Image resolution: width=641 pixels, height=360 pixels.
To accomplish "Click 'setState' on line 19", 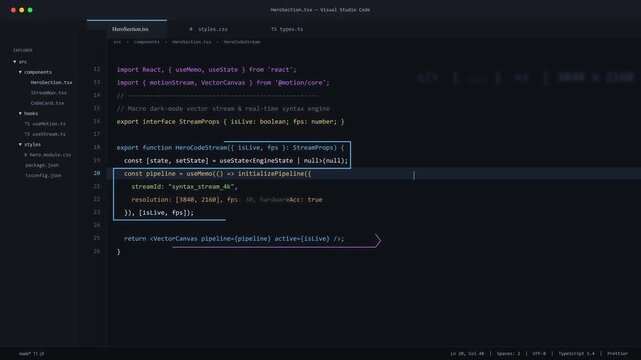I will coord(190,161).
